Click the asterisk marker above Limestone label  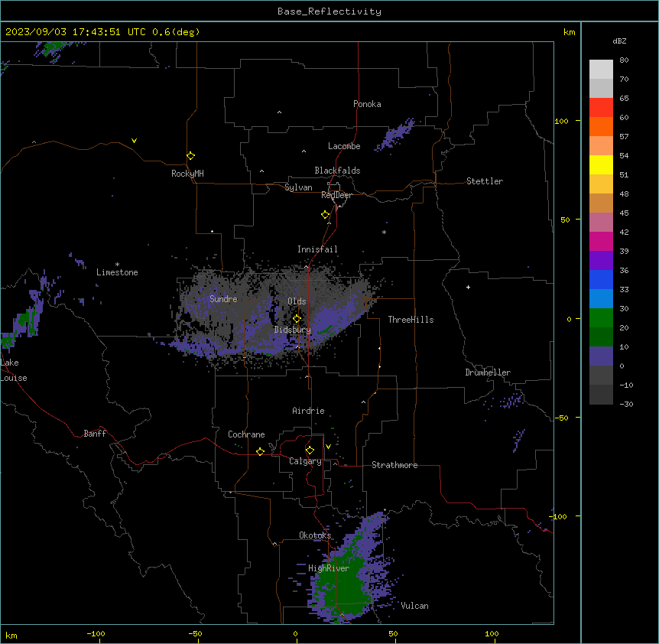pyautogui.click(x=117, y=265)
